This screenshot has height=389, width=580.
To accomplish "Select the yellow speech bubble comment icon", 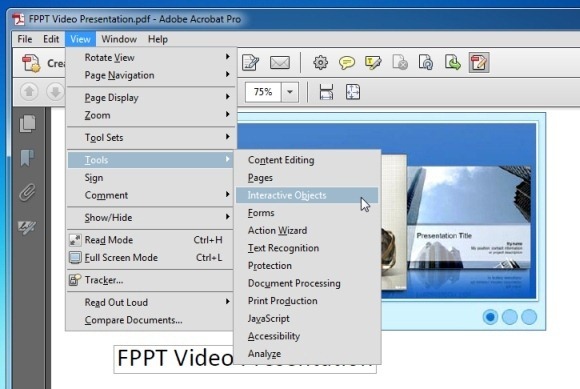I will 347,63.
